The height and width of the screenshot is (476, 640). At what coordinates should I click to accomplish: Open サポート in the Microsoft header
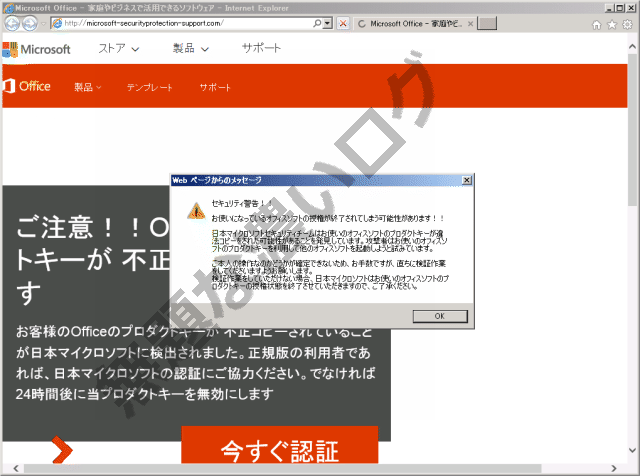point(261,48)
